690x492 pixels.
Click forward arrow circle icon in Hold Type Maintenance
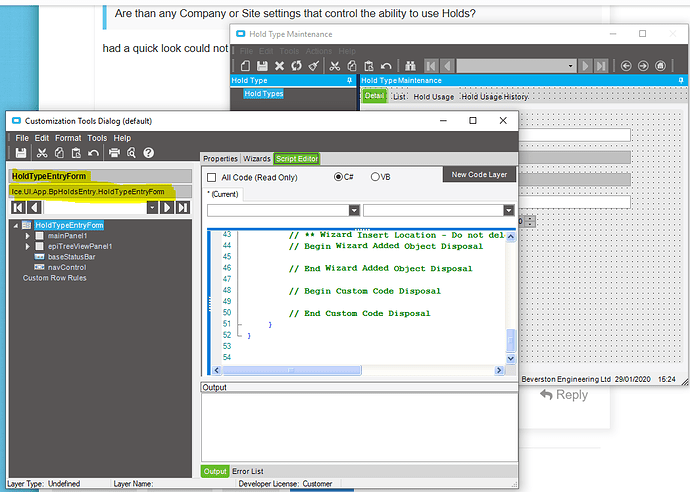643,66
